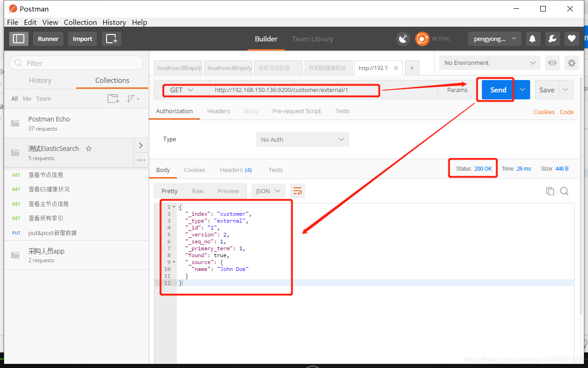This screenshot has height=368, width=588.
Task: Switch response view to Raw
Action: [x=198, y=191]
